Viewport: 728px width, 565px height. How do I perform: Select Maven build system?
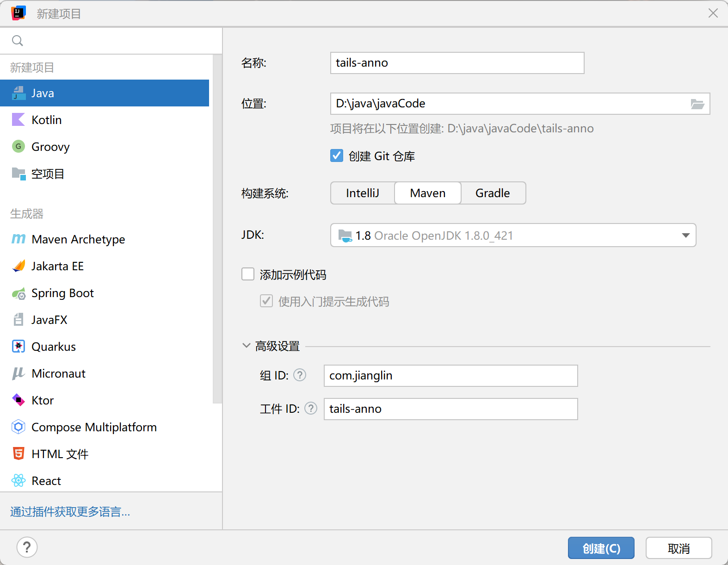pyautogui.click(x=428, y=193)
